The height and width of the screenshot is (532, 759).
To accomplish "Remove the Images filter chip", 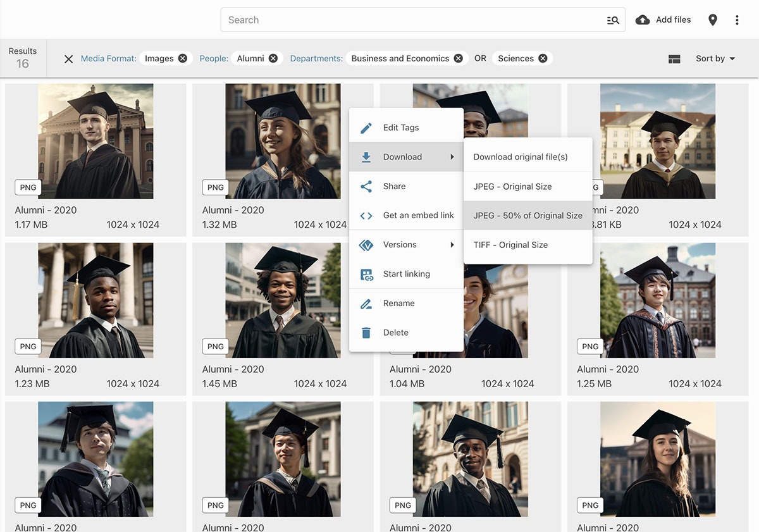I will tap(183, 58).
